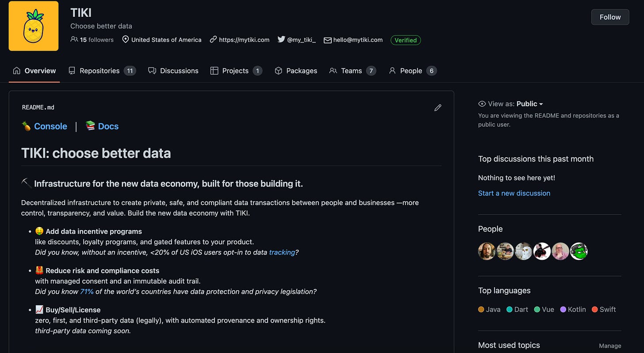Click the Discussions speech bubble icon
The width and height of the screenshot is (644, 353).
(x=152, y=71)
